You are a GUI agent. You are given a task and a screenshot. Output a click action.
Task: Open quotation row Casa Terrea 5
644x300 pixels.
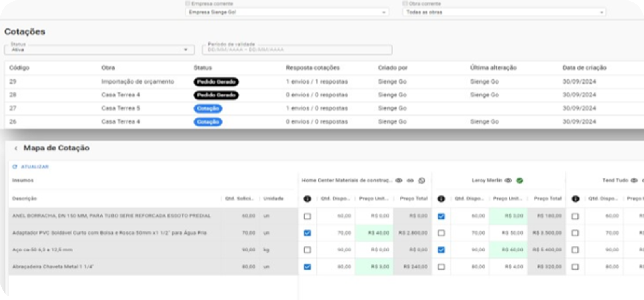[x=324, y=108]
